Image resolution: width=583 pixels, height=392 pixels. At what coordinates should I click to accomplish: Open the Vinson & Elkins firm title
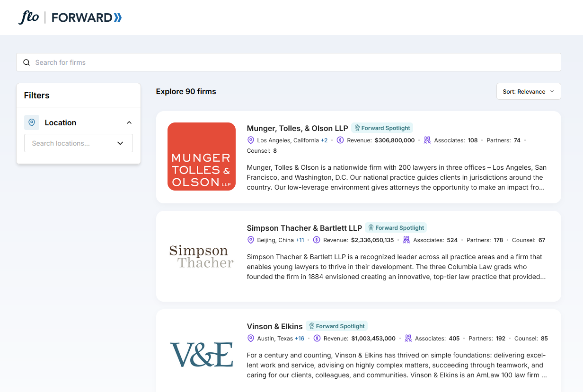tap(274, 326)
